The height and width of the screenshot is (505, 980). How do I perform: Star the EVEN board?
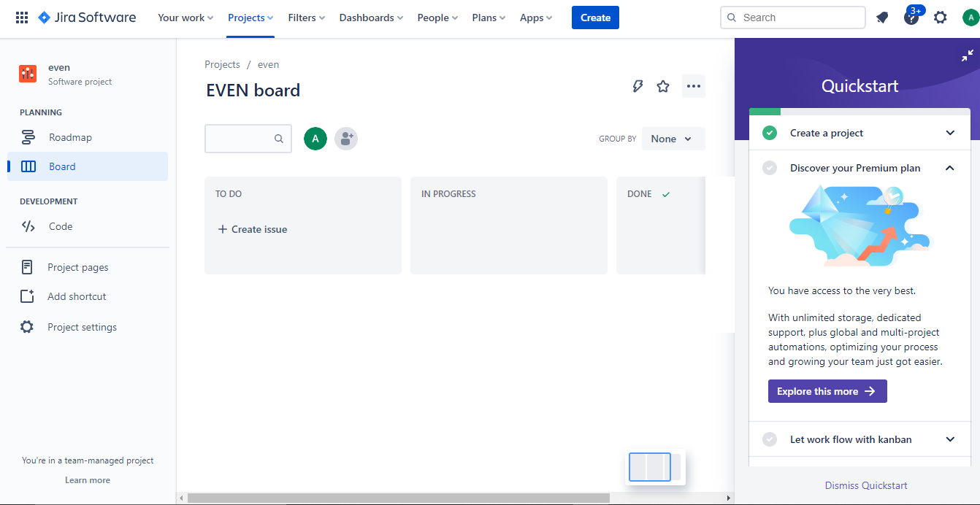coord(663,86)
